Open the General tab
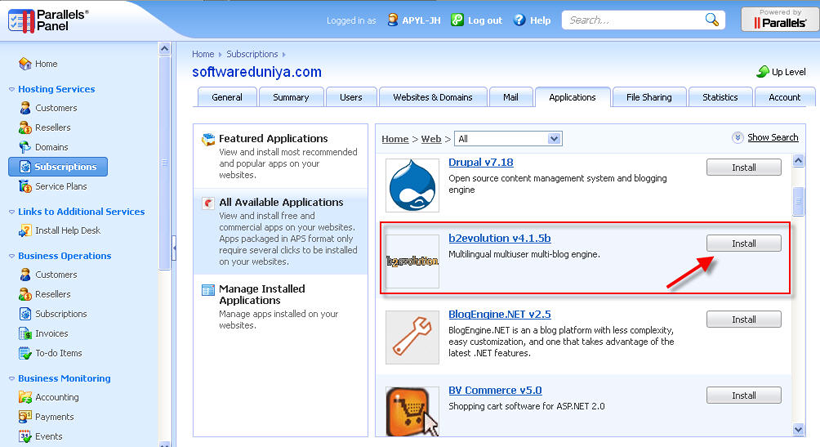The width and height of the screenshot is (820, 447). (x=227, y=97)
